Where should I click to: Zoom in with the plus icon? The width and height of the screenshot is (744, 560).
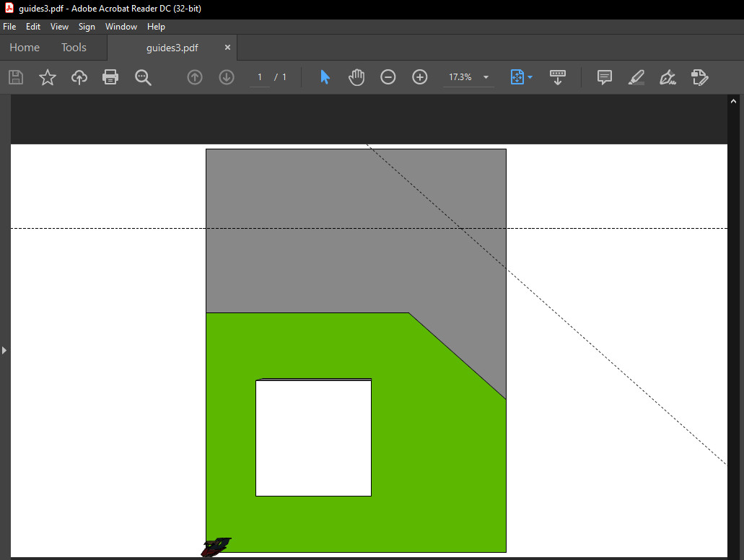420,77
